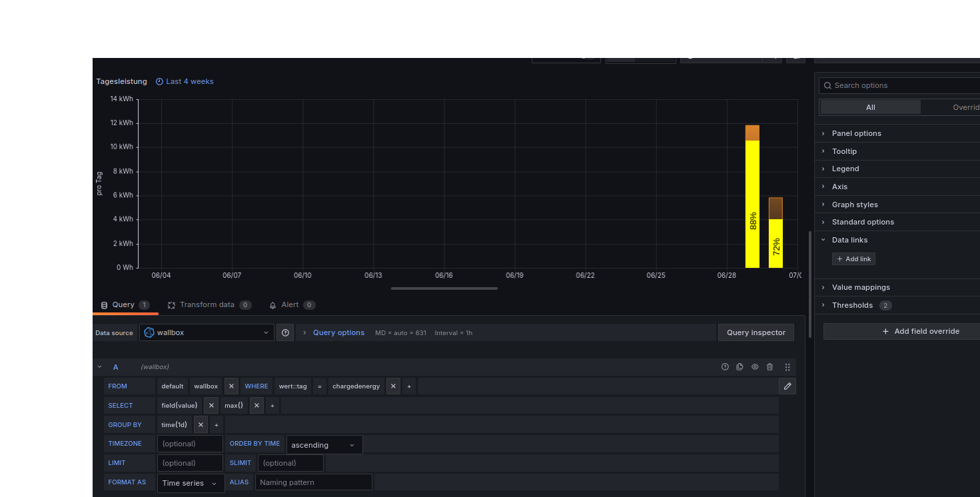Expand the Graph styles section
980x497 pixels.
pyautogui.click(x=854, y=205)
